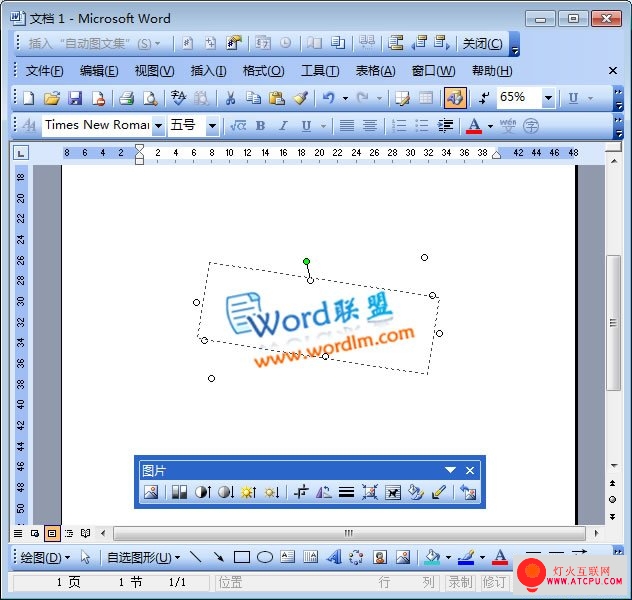Open Print Preview with the magnifier icon

(150, 98)
